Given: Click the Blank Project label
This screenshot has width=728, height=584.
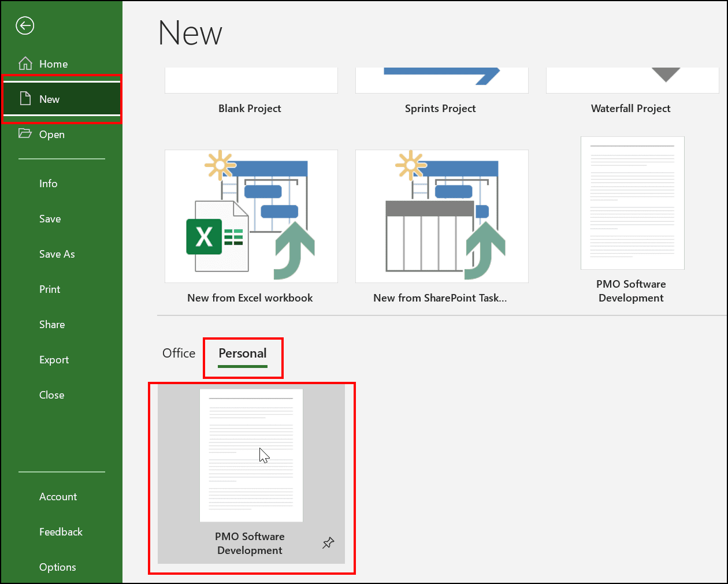Looking at the screenshot, I should point(250,109).
